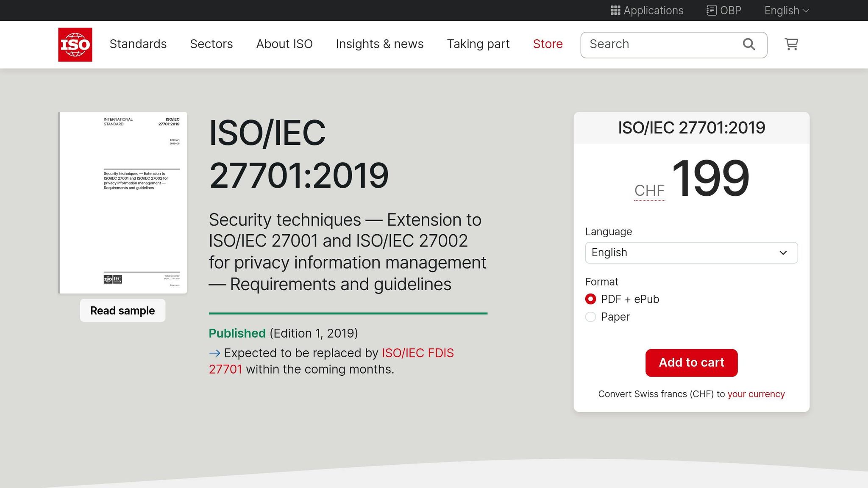Open the Insights & news menu
Screen dimensions: 868x488
click(380, 44)
